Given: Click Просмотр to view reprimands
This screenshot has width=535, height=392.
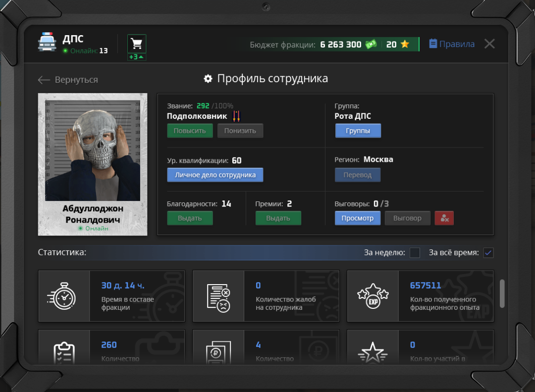Looking at the screenshot, I should click(x=357, y=218).
